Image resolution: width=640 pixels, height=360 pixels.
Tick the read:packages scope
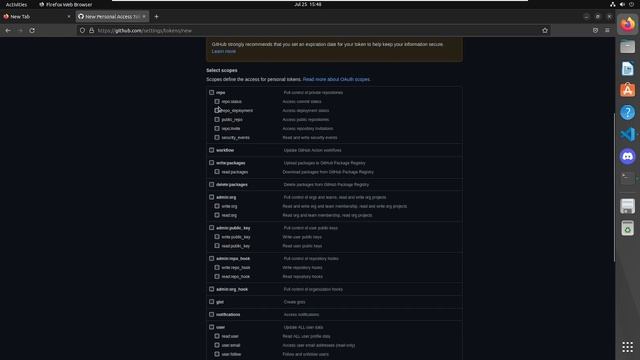point(217,172)
